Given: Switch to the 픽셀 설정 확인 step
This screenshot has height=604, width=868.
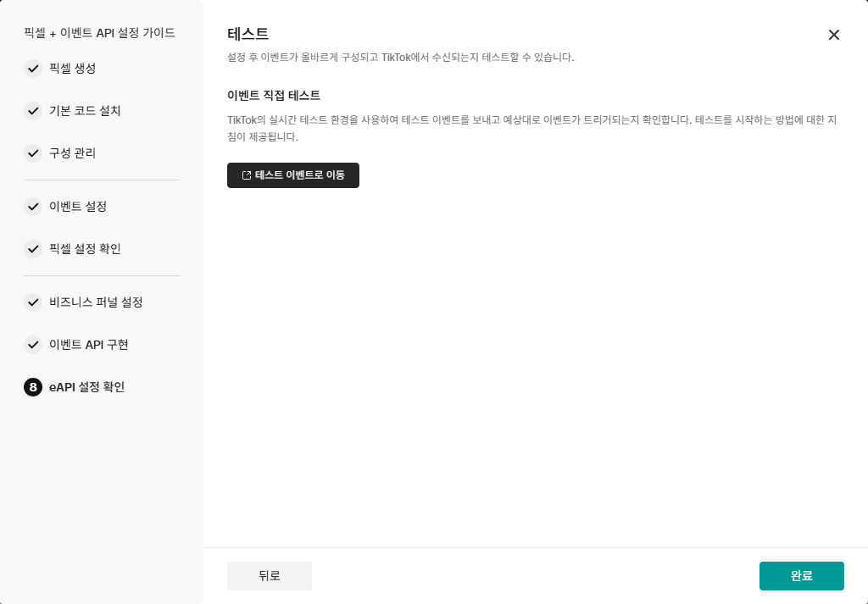Looking at the screenshot, I should point(86,249).
